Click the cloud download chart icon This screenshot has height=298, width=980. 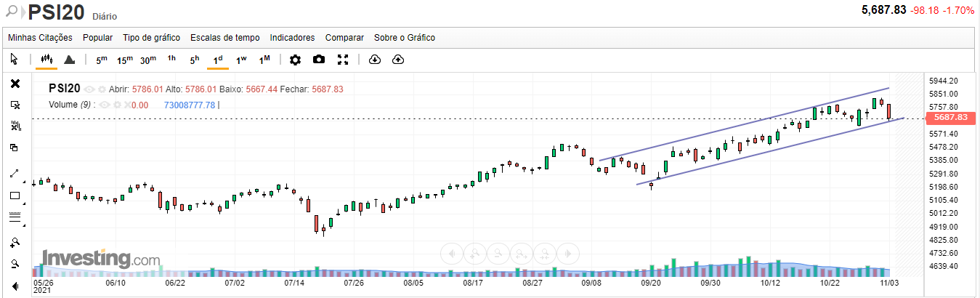[x=375, y=60]
